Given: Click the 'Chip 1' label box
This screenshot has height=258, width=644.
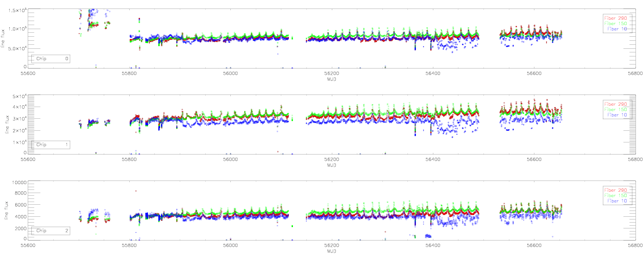Looking at the screenshot, I should point(51,145).
